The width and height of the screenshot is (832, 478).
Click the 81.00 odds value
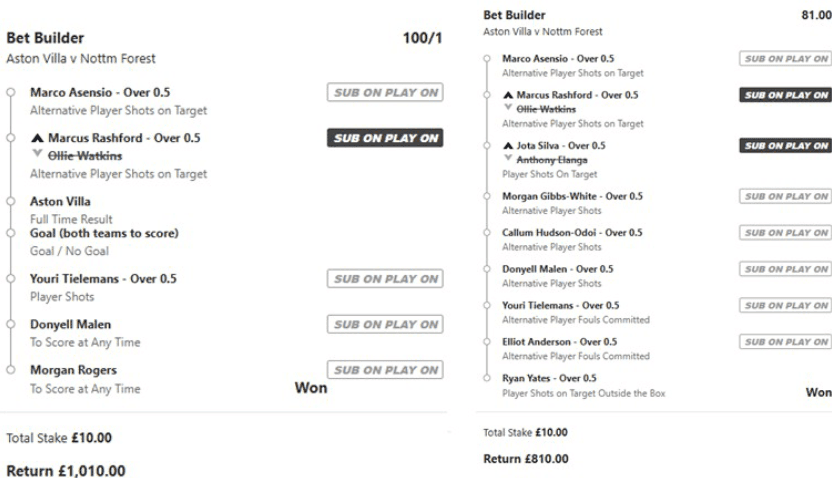(x=816, y=16)
